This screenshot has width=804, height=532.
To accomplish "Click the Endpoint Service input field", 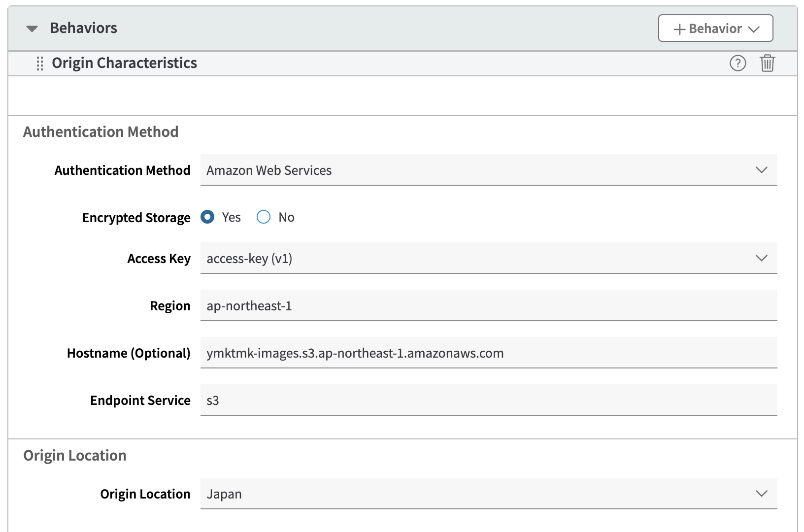I will (488, 400).
